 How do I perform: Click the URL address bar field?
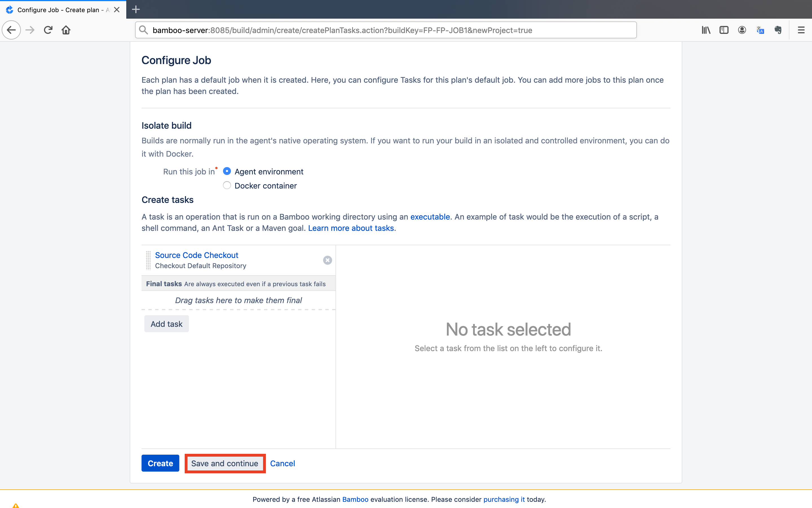(x=386, y=30)
